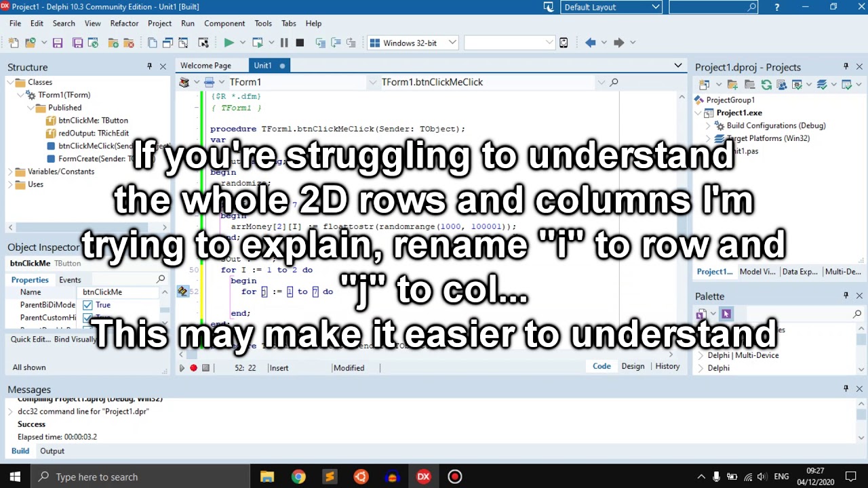This screenshot has height=488, width=868.
Task: Click Windows Start button
Action: (x=15, y=476)
